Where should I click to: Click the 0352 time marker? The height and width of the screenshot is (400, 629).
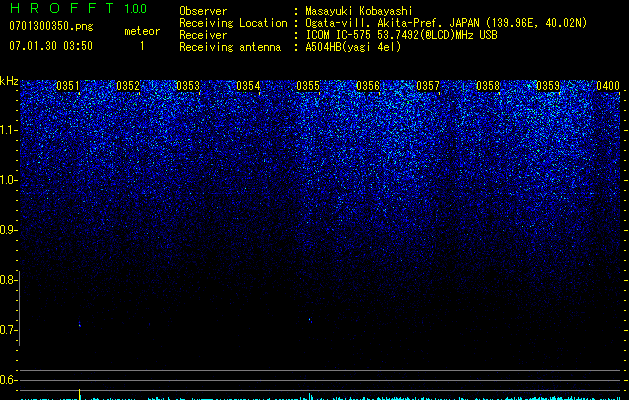(128, 86)
